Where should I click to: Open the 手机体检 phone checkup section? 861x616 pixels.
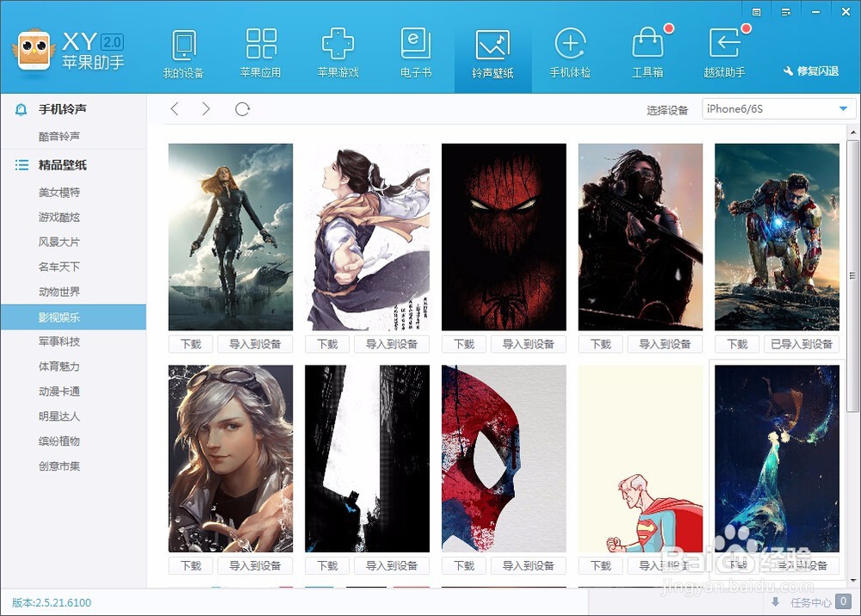point(570,55)
